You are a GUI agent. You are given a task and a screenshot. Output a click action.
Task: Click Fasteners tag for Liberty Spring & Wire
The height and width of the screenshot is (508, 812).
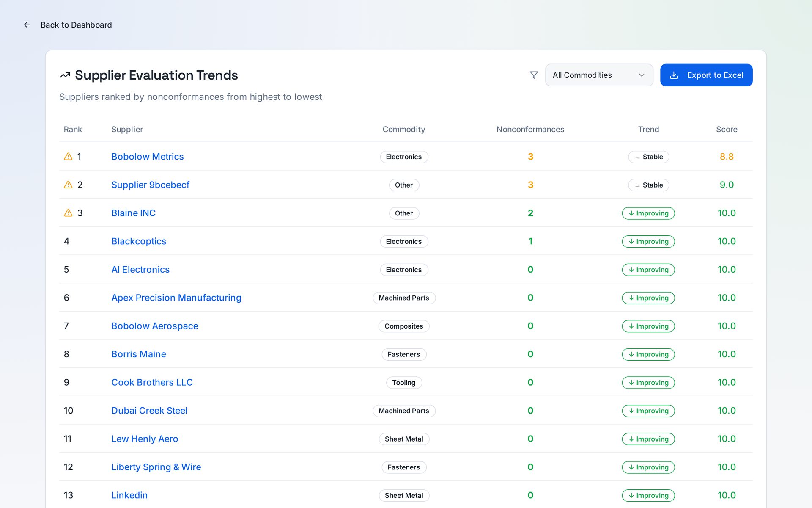coord(404,467)
